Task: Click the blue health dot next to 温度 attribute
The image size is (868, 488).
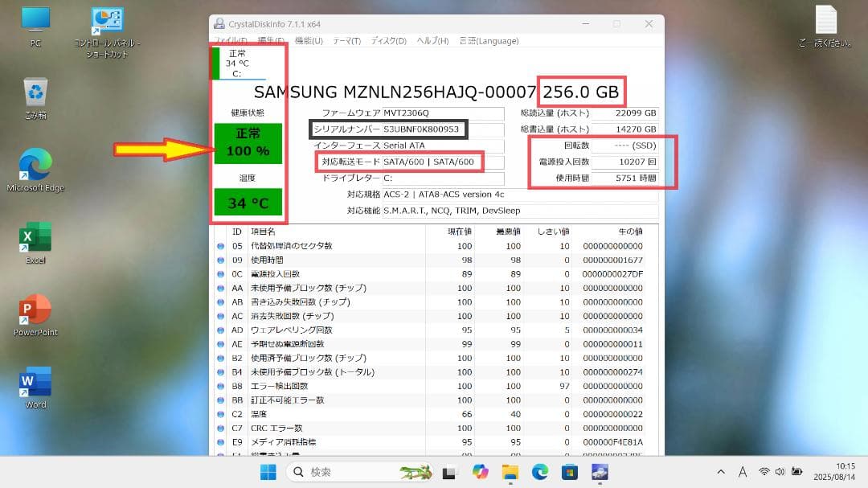Action: point(219,413)
